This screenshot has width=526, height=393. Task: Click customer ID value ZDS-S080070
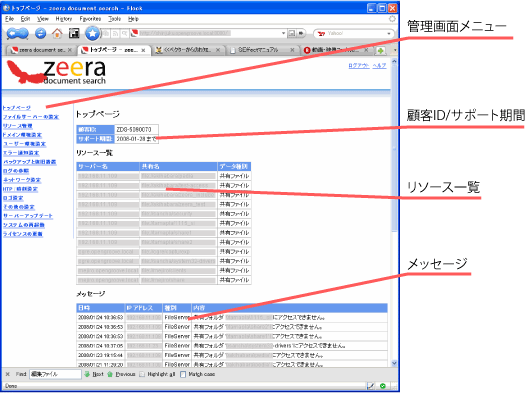pos(134,129)
